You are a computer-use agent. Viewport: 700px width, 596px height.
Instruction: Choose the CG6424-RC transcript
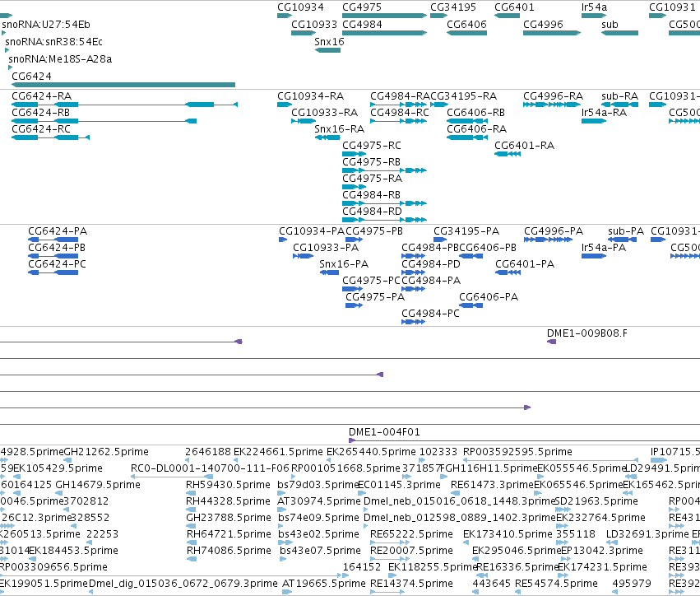pos(50,137)
